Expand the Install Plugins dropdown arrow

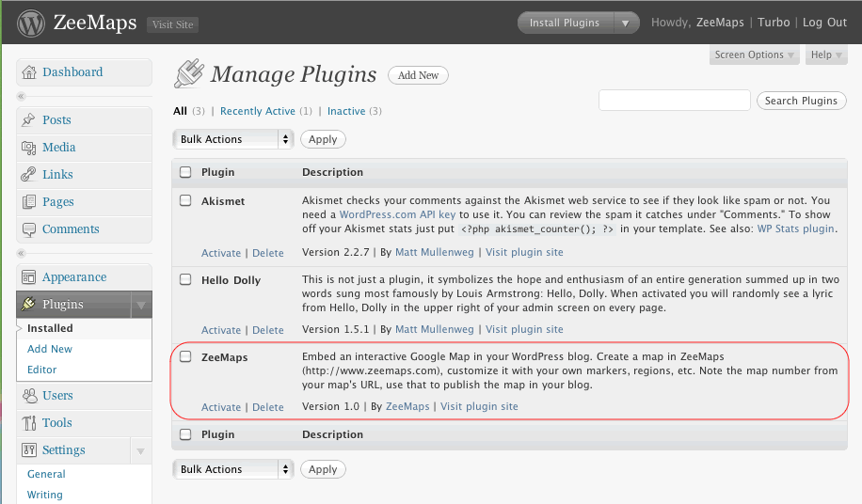[x=626, y=24]
